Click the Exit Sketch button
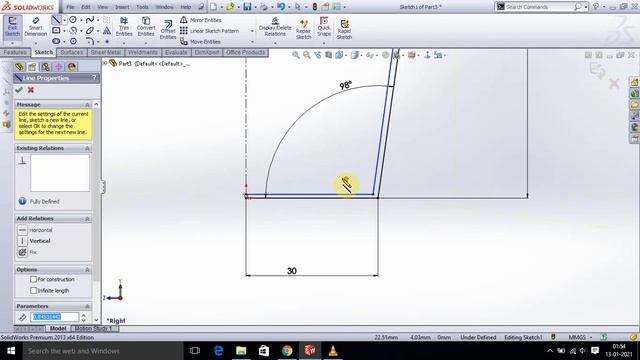640x360 pixels. 12,27
